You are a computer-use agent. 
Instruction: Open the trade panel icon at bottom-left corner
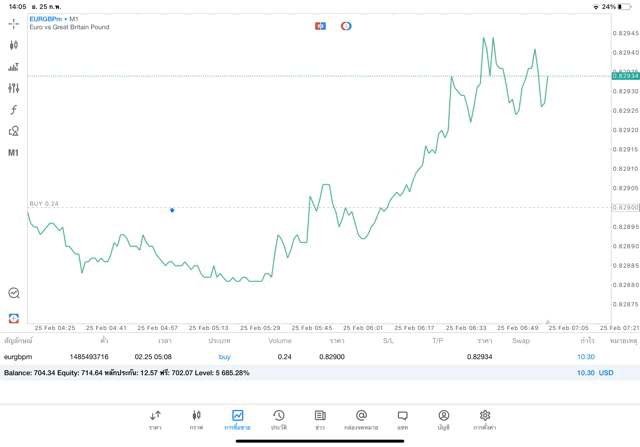click(14, 317)
